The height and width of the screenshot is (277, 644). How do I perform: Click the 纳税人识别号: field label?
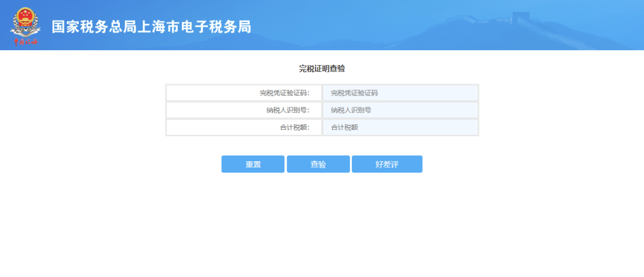coord(287,110)
